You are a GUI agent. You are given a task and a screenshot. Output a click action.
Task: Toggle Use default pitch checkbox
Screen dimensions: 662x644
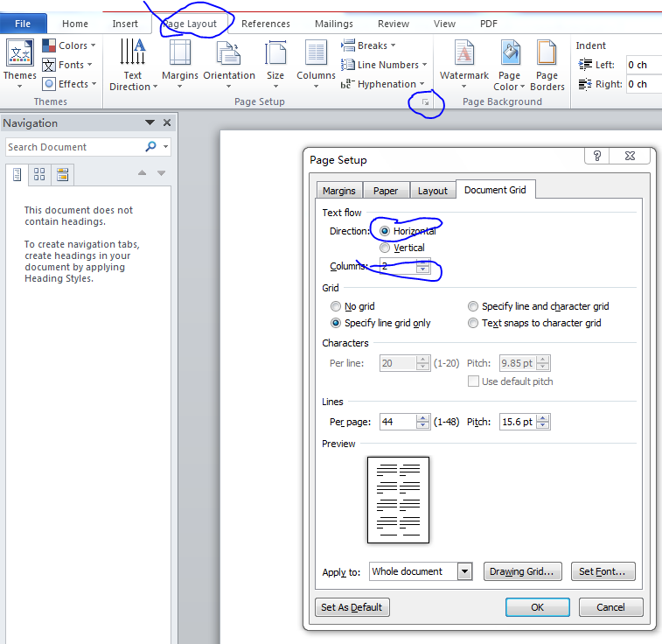tap(473, 381)
